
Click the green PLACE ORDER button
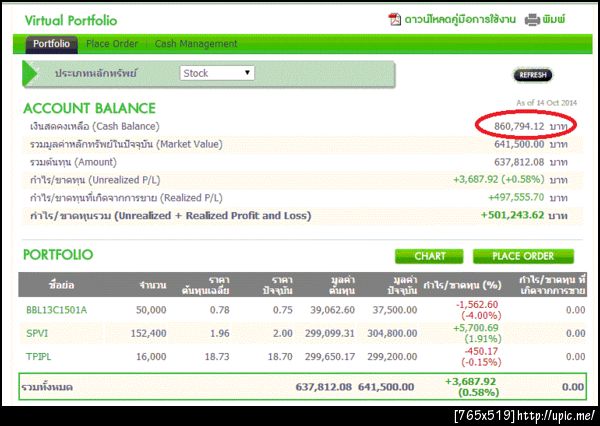pos(523,256)
